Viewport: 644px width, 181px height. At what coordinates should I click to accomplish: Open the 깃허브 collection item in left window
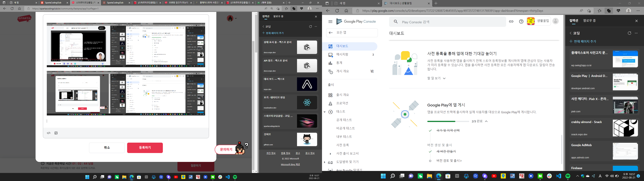[x=290, y=139]
